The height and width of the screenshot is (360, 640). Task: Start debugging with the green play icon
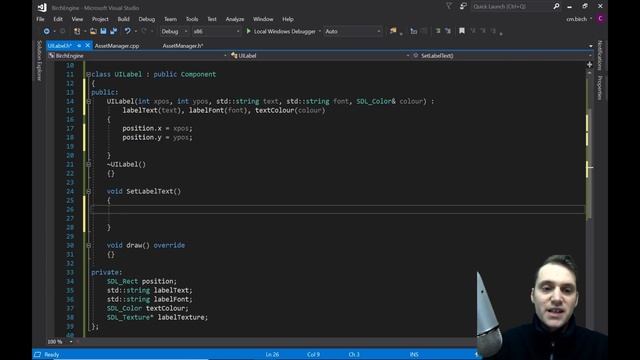pyautogui.click(x=248, y=31)
